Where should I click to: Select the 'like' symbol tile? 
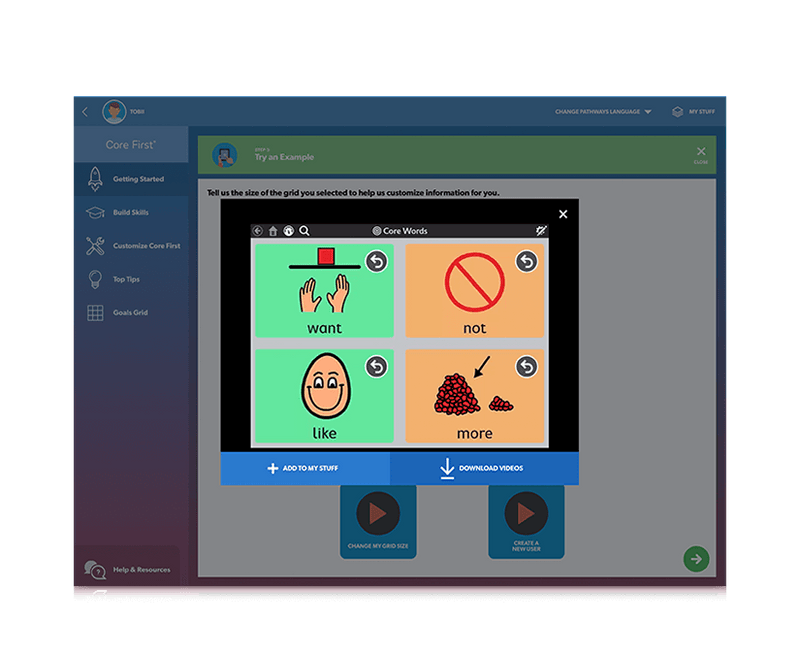coord(324,396)
